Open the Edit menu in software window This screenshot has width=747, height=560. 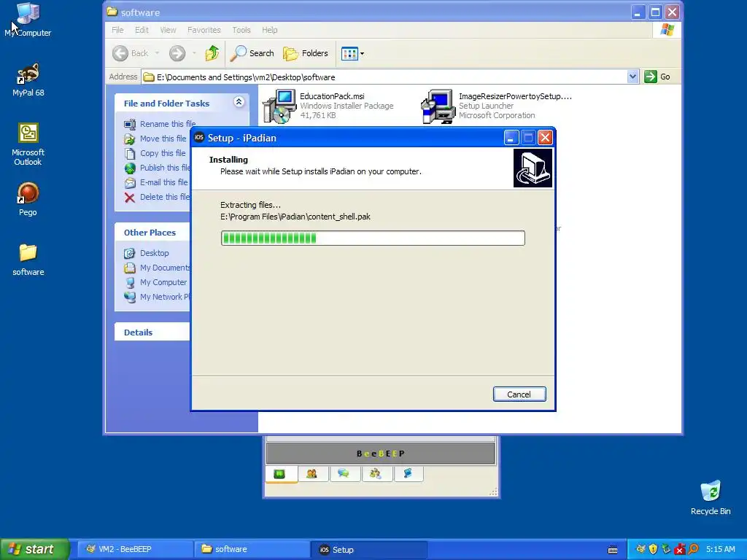[x=142, y=30]
